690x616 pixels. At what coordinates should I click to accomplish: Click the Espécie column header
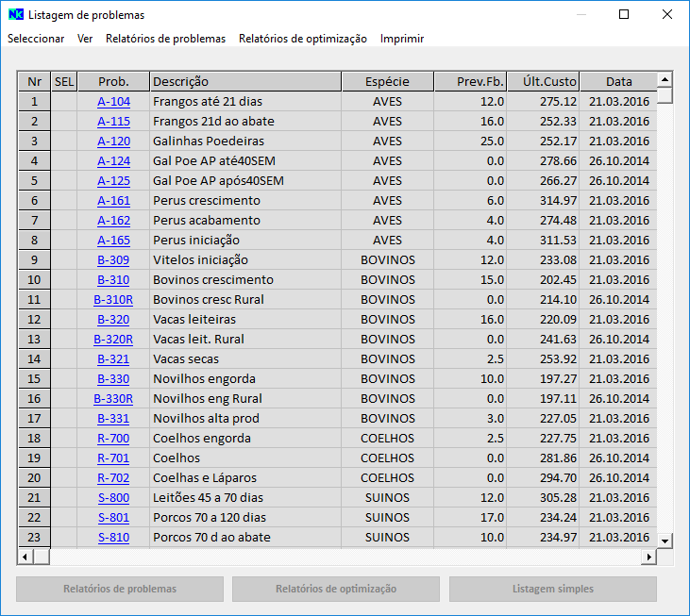[387, 82]
